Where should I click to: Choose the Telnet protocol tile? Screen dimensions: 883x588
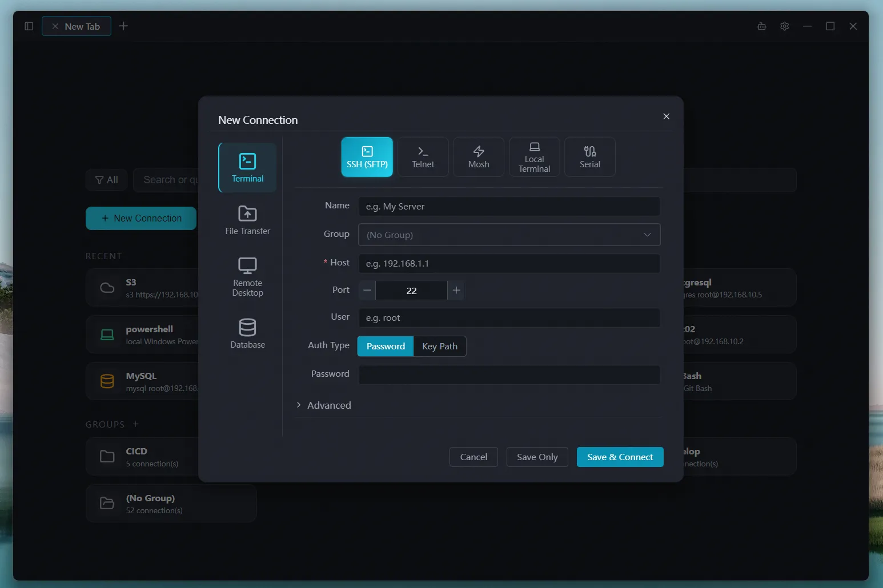tap(423, 157)
